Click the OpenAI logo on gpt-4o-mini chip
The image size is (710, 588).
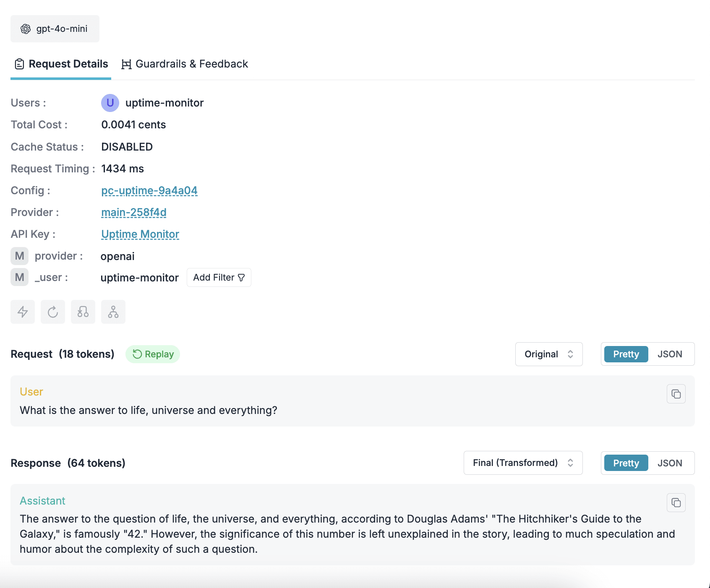tap(26, 29)
